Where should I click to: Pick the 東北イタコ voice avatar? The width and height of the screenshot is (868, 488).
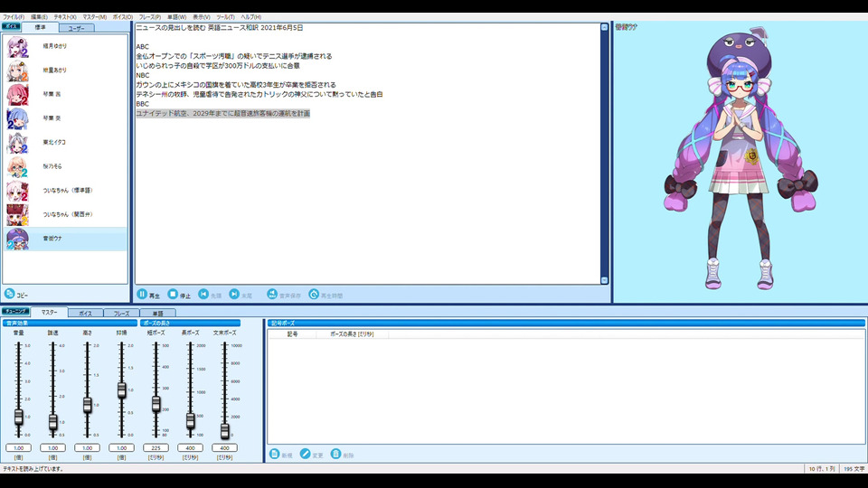tap(17, 143)
